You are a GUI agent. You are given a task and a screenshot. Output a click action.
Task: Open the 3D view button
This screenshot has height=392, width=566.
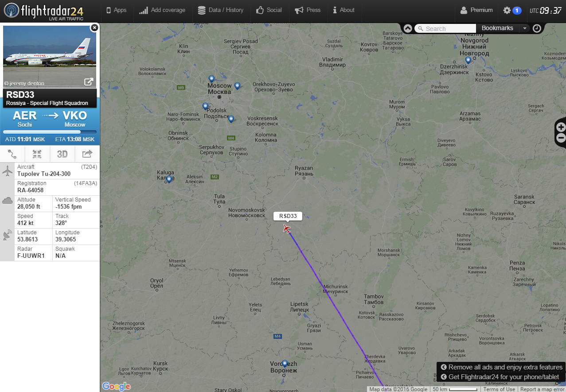(62, 154)
